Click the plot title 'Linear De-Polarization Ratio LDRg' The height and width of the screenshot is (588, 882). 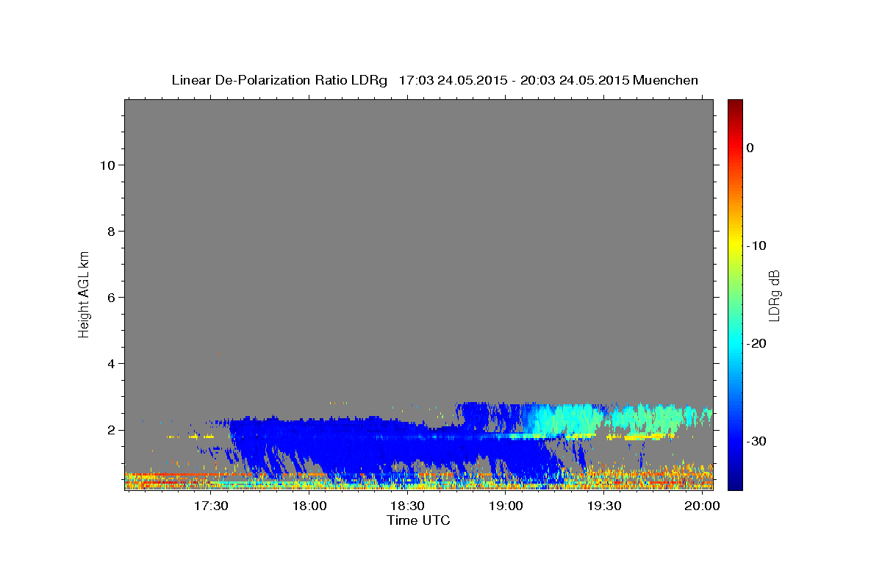279,80
